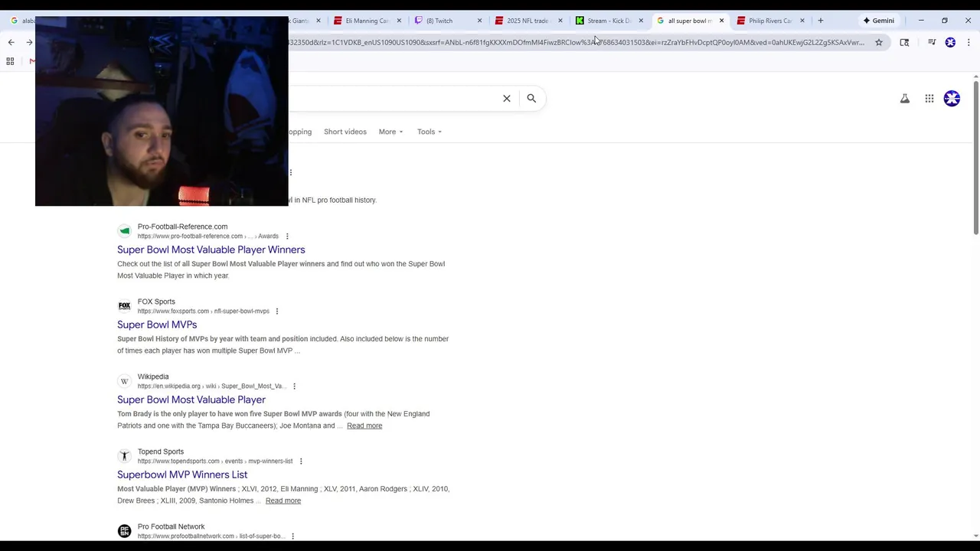
Task: Click Read more under the Topend Sports snippet
Action: tap(283, 500)
